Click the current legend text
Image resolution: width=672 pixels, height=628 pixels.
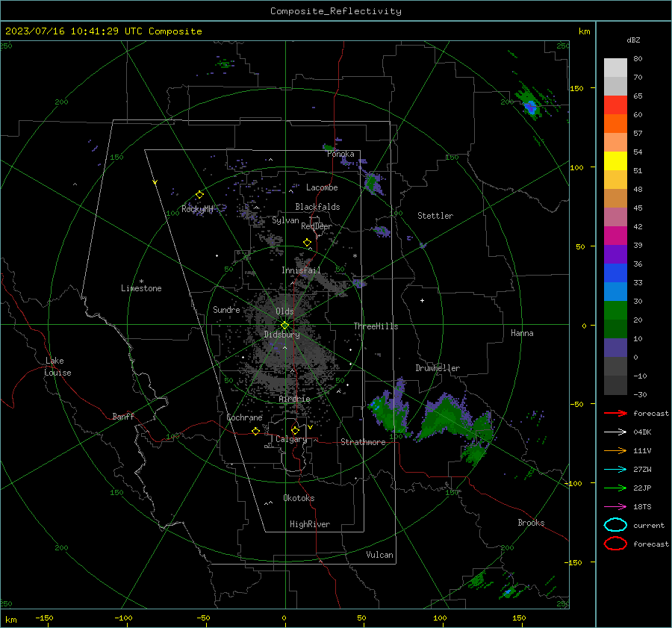[x=649, y=525]
